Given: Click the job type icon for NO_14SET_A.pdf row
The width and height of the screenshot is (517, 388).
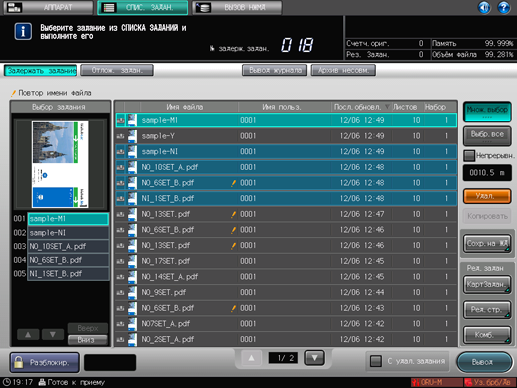Looking at the screenshot, I should pyautogui.click(x=120, y=277).
